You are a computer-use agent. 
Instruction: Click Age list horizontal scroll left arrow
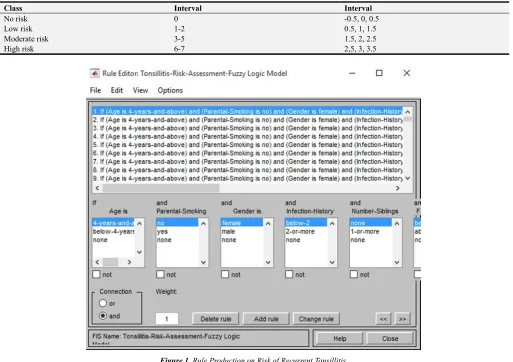point(97,262)
